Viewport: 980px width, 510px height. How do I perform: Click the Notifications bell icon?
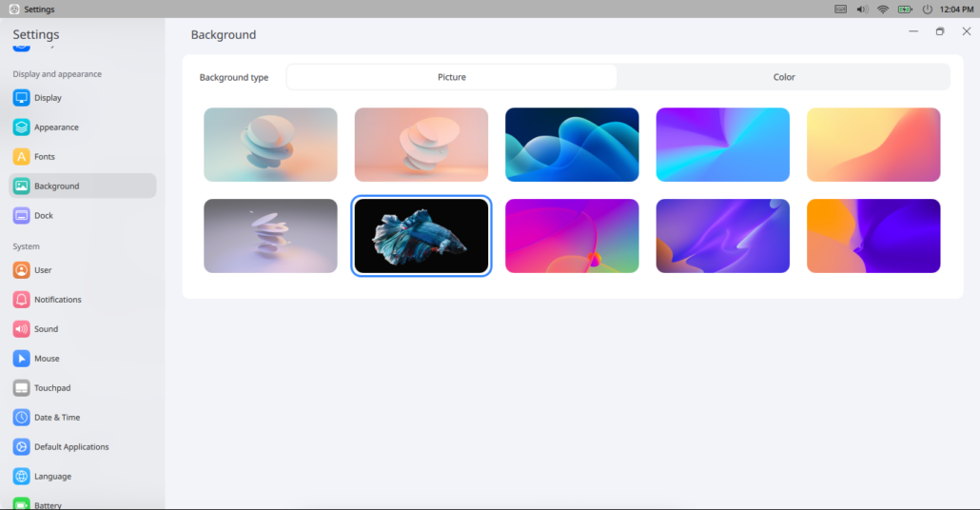tap(21, 300)
